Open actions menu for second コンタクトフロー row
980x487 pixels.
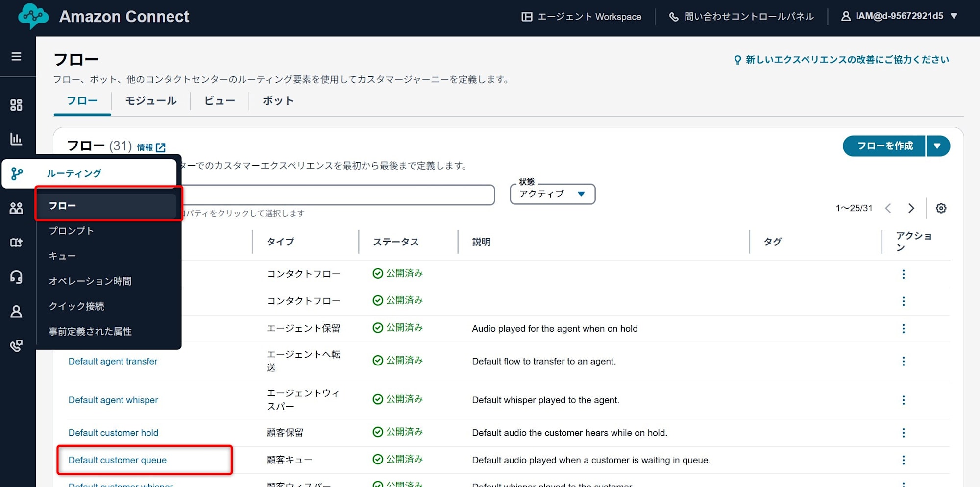[x=904, y=301]
